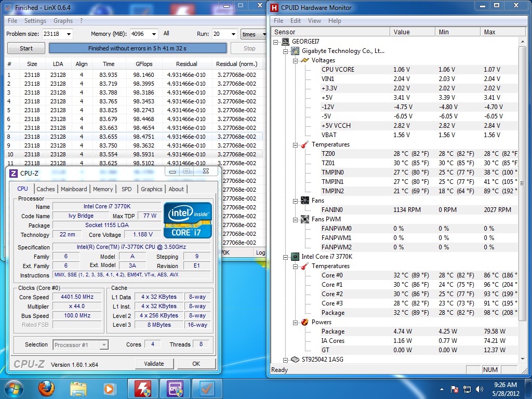Image resolution: width=532 pixels, height=399 pixels.
Task: Collapse the GEORGEI7 tree node
Action: pyautogui.click(x=276, y=42)
